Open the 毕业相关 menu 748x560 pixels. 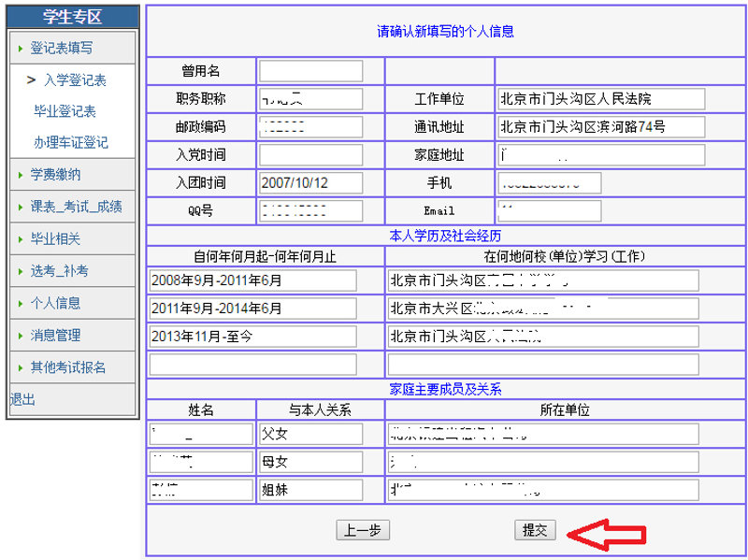55,239
